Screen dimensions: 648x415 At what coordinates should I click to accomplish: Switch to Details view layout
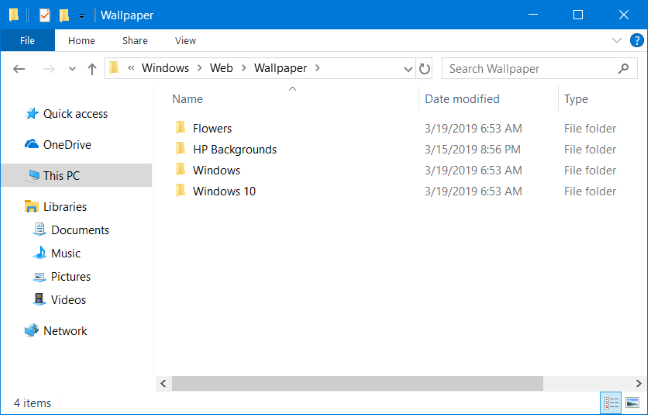point(611,403)
